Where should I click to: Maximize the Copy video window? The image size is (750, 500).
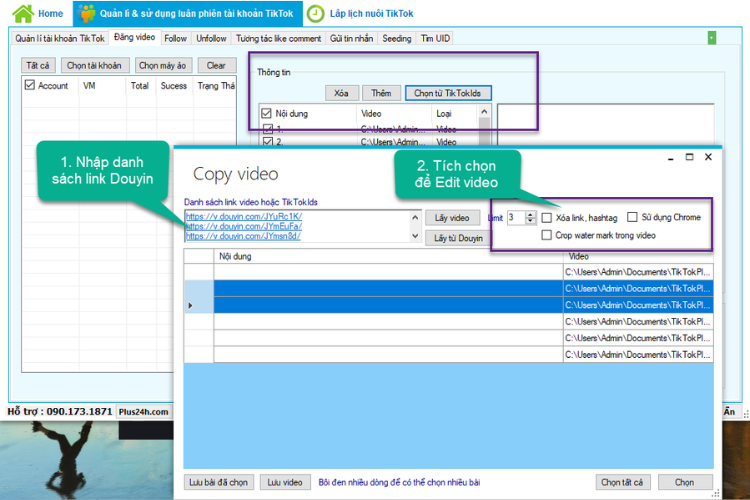689,157
